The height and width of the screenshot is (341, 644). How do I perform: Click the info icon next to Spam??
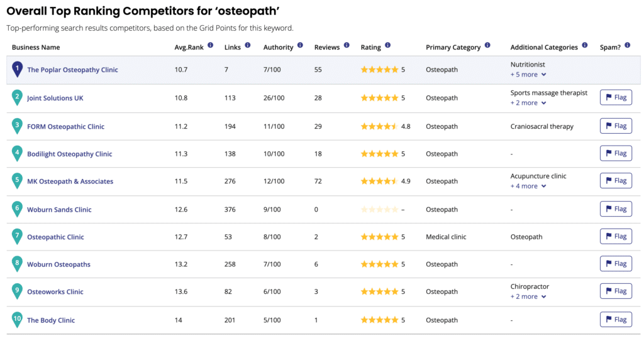click(628, 45)
